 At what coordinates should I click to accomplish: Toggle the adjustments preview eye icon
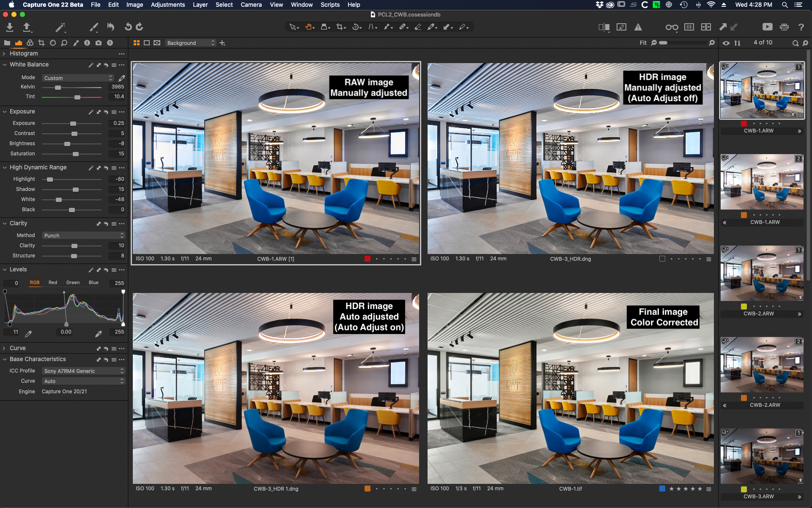(x=727, y=43)
